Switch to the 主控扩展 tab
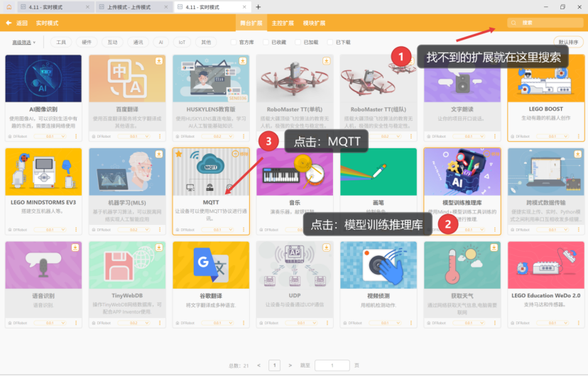 (283, 23)
